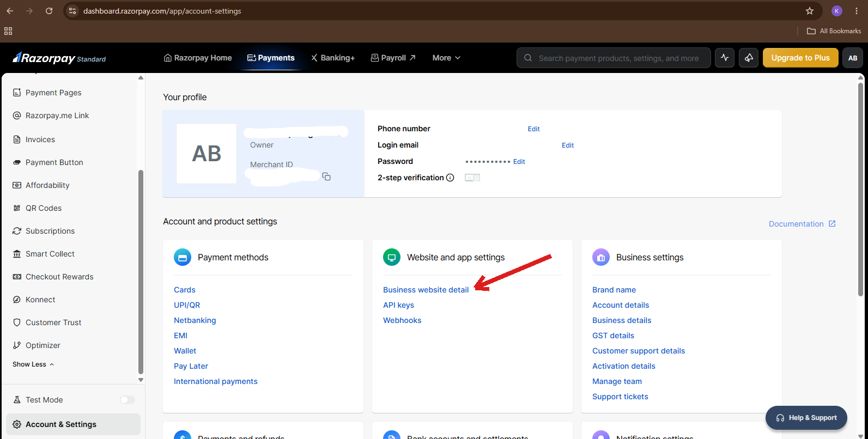Click the Business settings icon
The height and width of the screenshot is (439, 868).
(601, 257)
